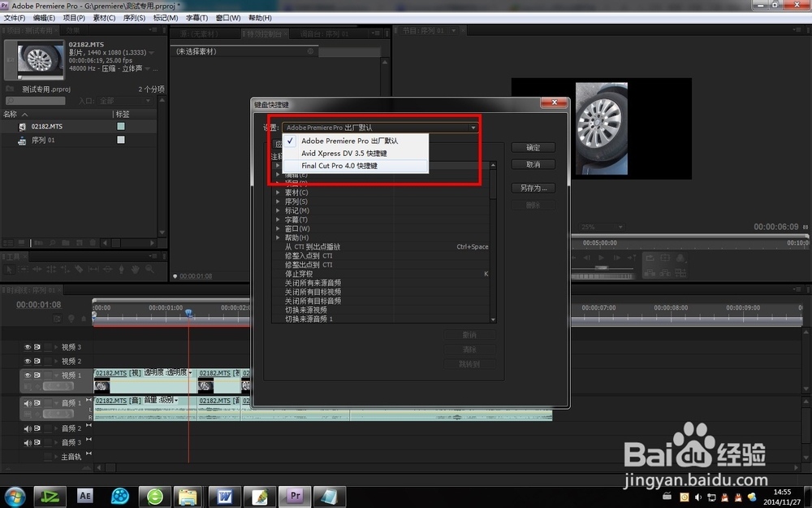
Task: Choose Adobe Premiere Pro 出厂默认 preset
Action: coord(356,141)
